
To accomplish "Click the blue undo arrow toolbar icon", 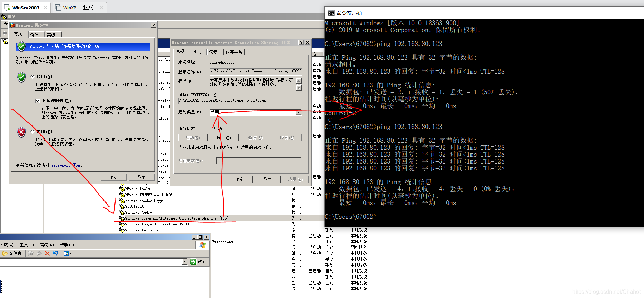I will coord(55,253).
